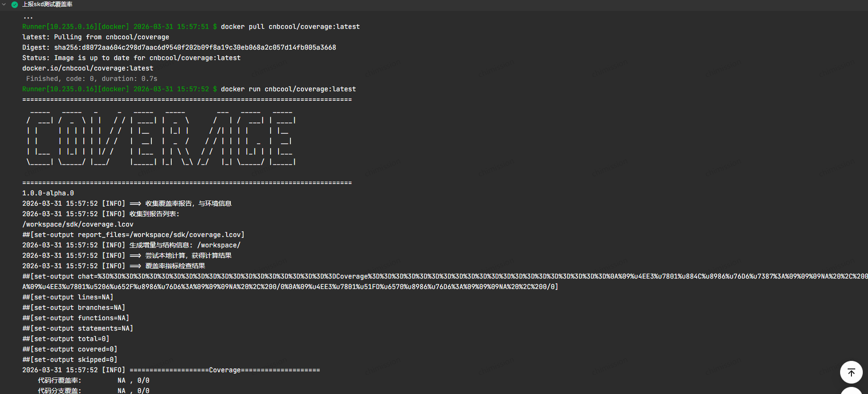Click the Status: Image is up to date line
Screen dimensions: 868x394
131,58
